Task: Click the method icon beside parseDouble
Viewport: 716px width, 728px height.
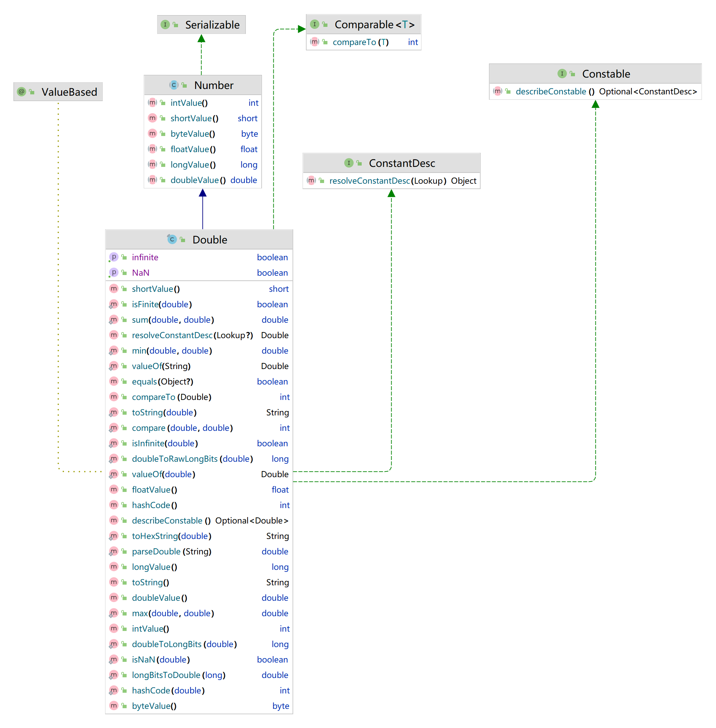Action: pyautogui.click(x=114, y=551)
